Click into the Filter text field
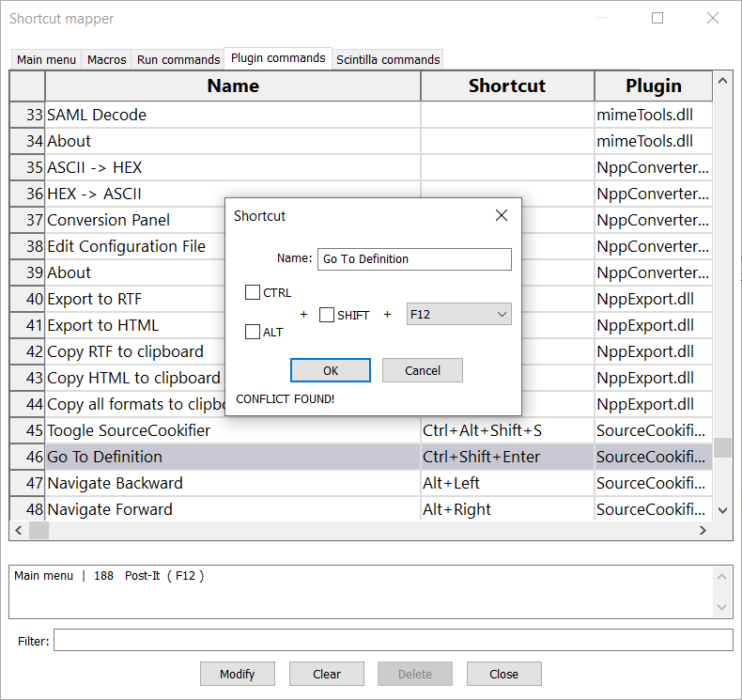This screenshot has width=742, height=700. [x=394, y=640]
